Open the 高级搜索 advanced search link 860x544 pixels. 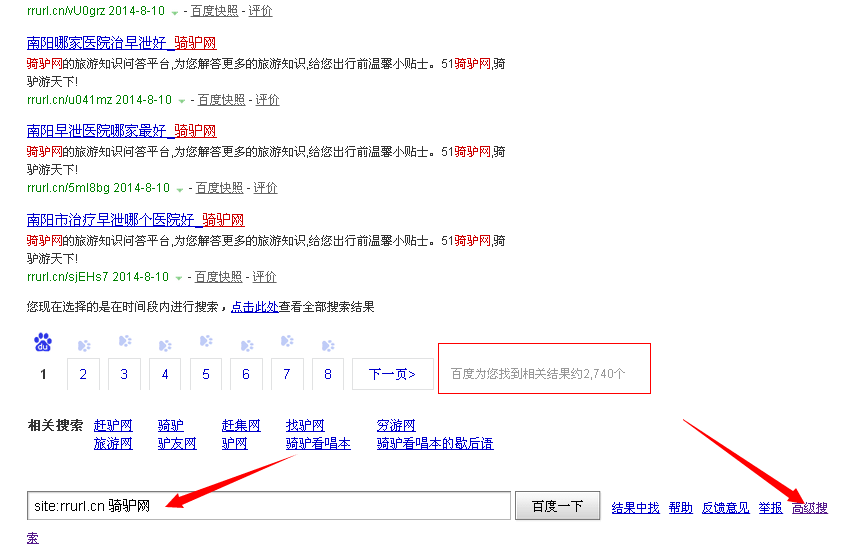(x=810, y=508)
